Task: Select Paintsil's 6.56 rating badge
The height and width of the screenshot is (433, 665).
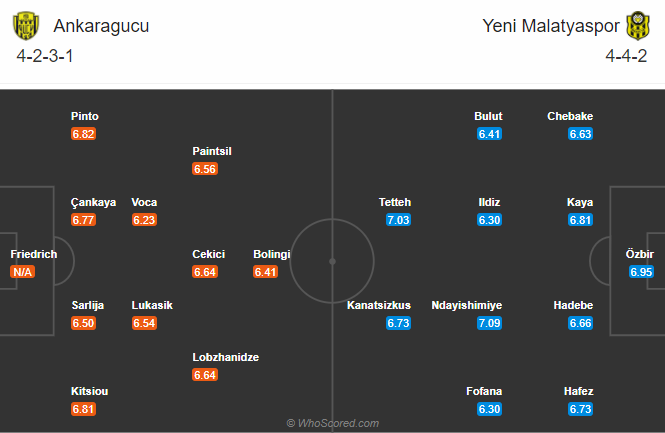Action: [205, 169]
